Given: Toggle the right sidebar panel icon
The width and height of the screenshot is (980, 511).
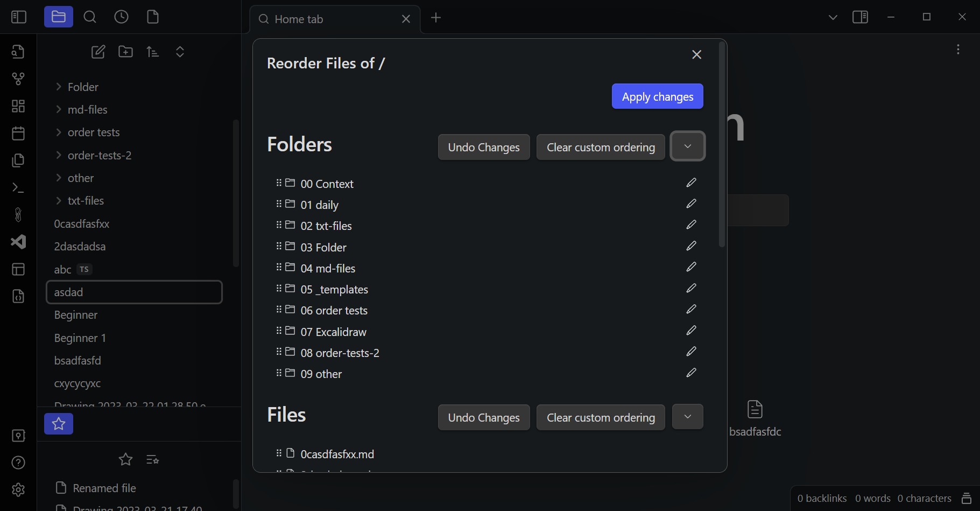Looking at the screenshot, I should [861, 17].
